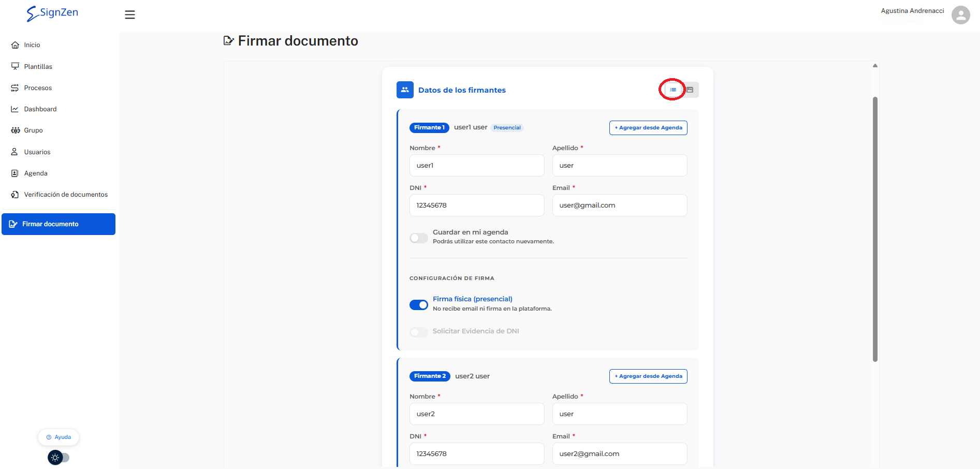This screenshot has height=469, width=980.
Task: Add Firmante 2 from Agenda
Action: pyautogui.click(x=648, y=376)
